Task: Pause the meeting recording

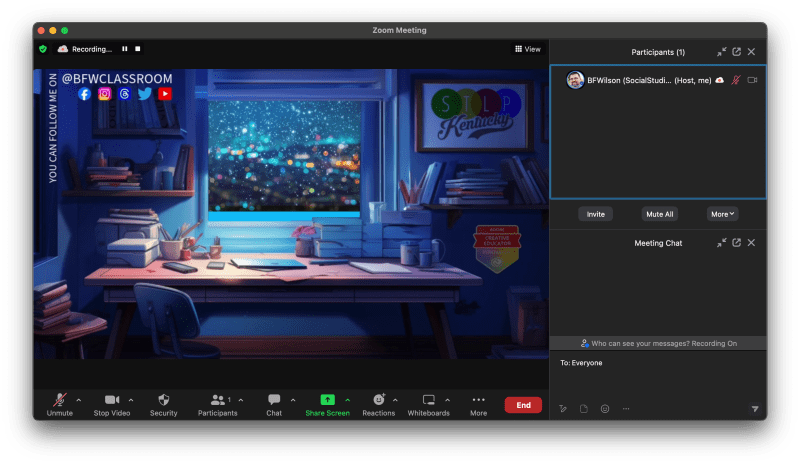Action: pyautogui.click(x=125, y=48)
